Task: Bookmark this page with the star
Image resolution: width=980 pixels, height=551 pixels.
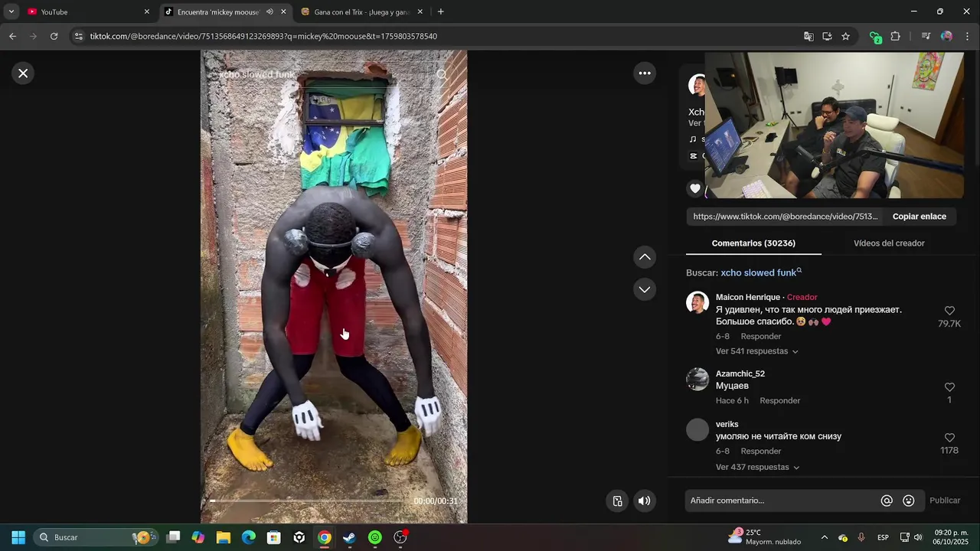Action: pos(845,36)
